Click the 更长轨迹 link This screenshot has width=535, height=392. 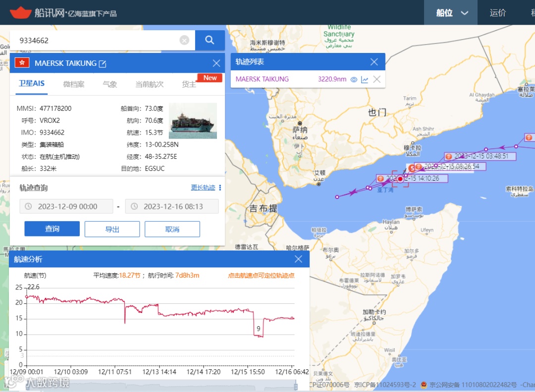click(203, 188)
